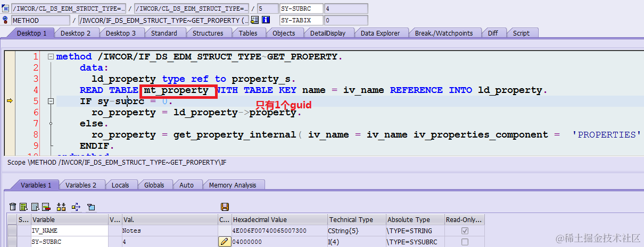Open the Structures tab
The height and width of the screenshot is (247, 644).
(x=208, y=33)
